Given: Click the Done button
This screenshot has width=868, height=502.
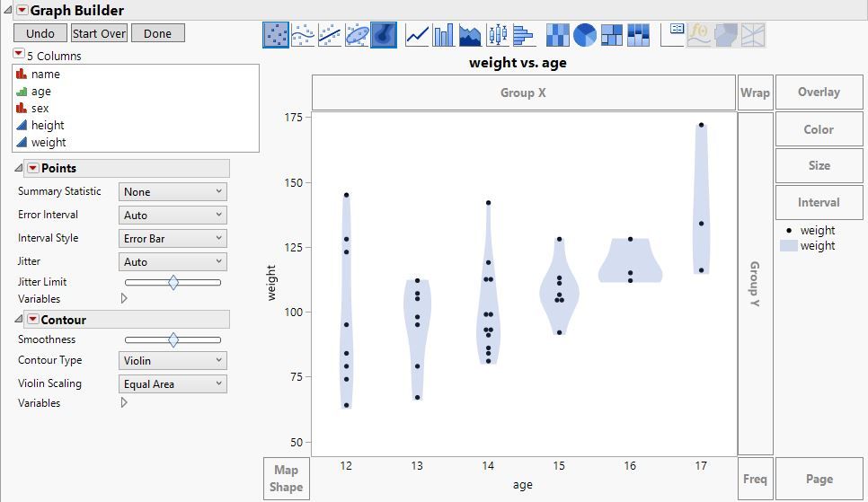Looking at the screenshot, I should [158, 33].
